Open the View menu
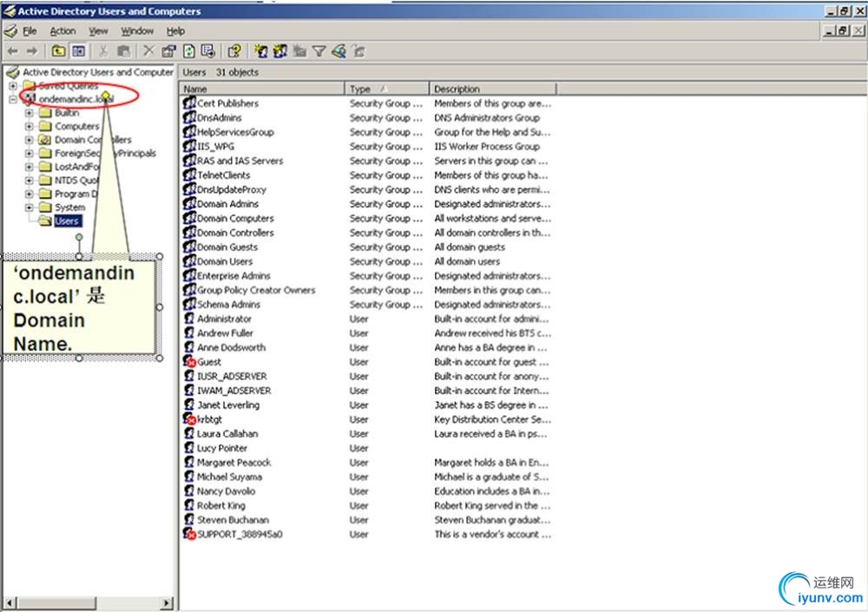This screenshot has width=868, height=612. (x=98, y=31)
